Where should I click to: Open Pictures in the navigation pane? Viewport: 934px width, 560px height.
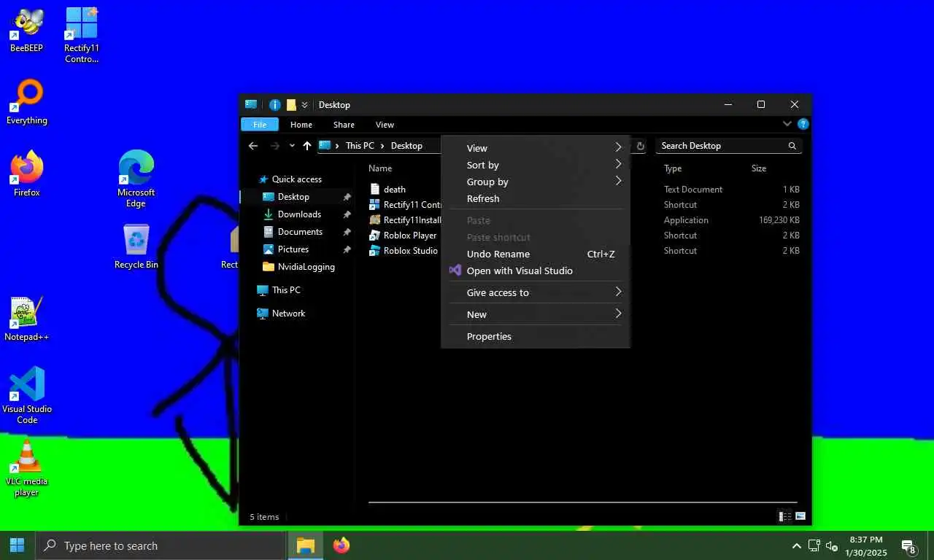(x=293, y=249)
